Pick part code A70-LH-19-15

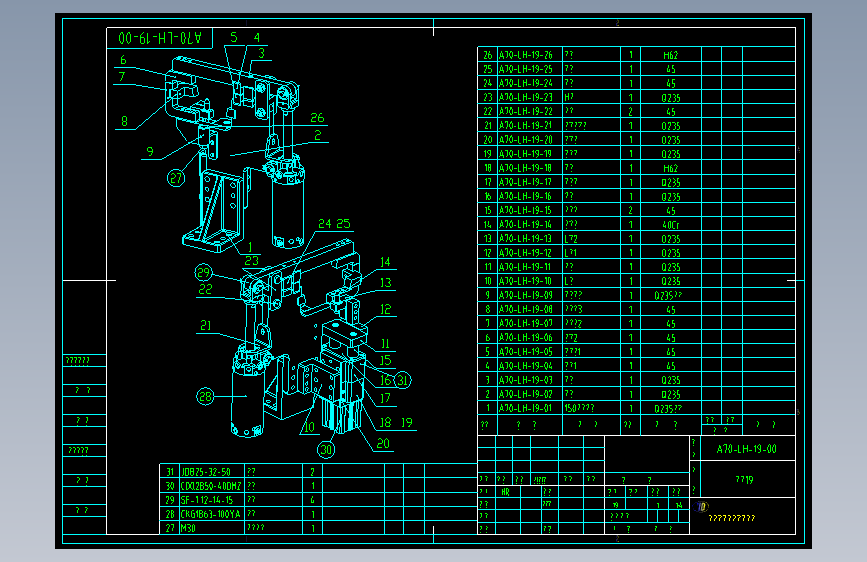pos(525,210)
